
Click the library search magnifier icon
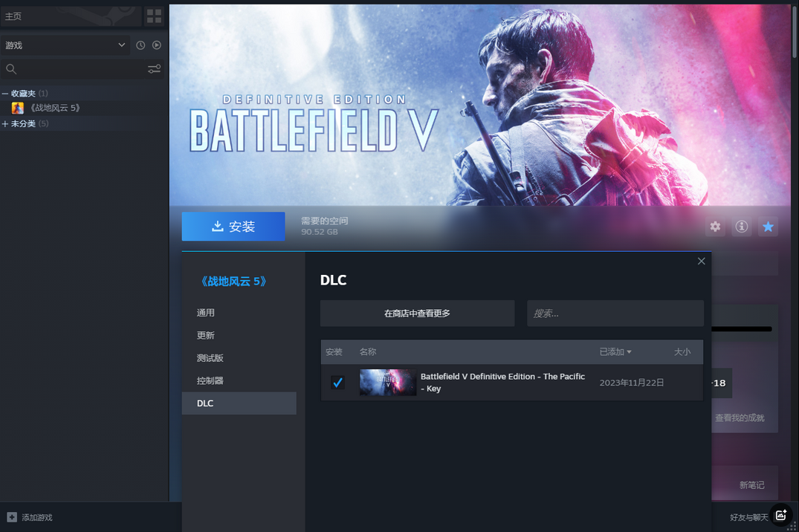point(11,69)
